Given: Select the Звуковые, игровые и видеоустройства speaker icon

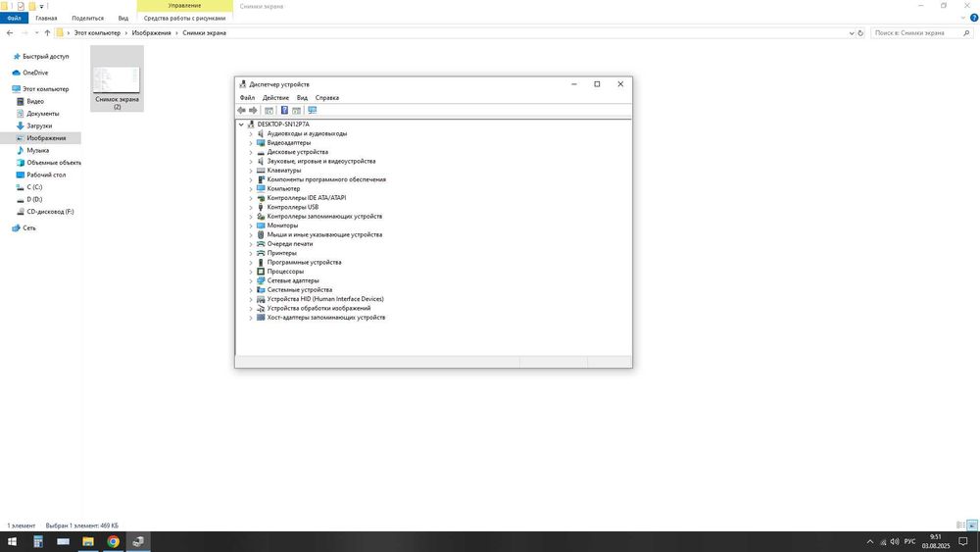Looking at the screenshot, I should coord(261,162).
